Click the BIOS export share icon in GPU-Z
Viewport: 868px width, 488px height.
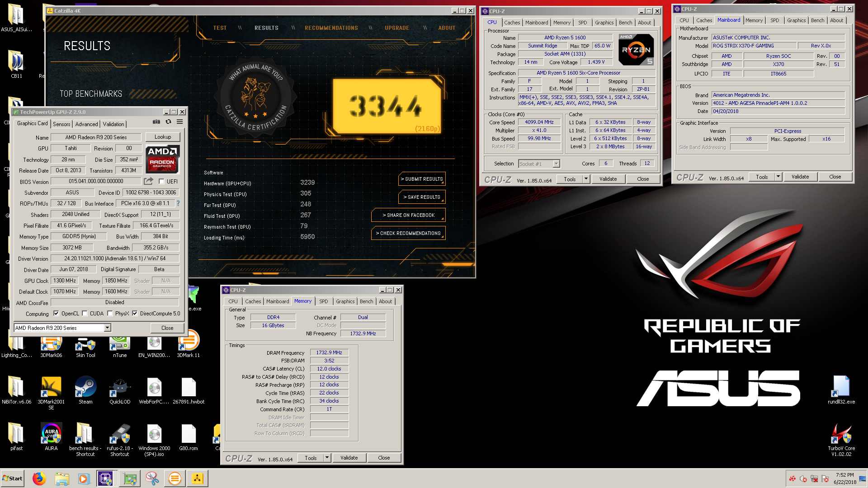click(x=148, y=181)
